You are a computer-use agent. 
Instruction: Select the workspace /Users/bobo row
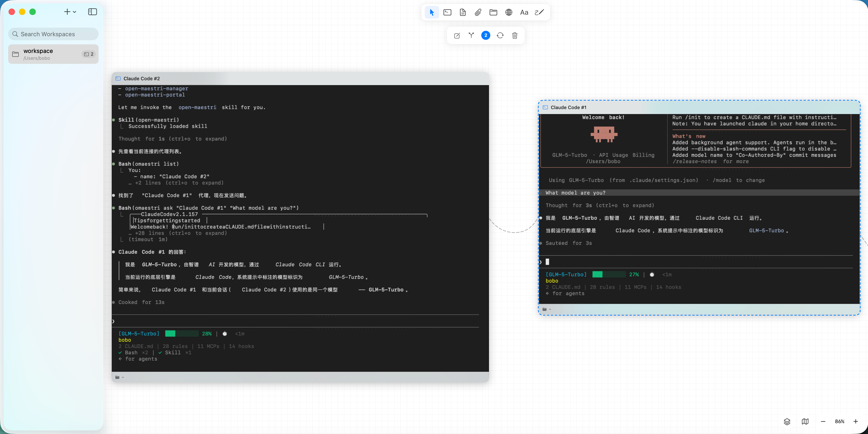point(53,54)
